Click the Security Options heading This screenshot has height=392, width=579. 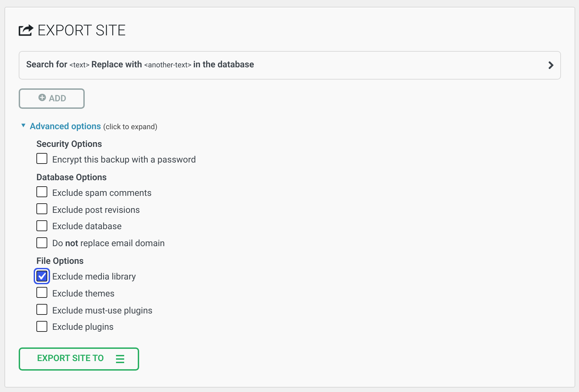pyautogui.click(x=69, y=144)
